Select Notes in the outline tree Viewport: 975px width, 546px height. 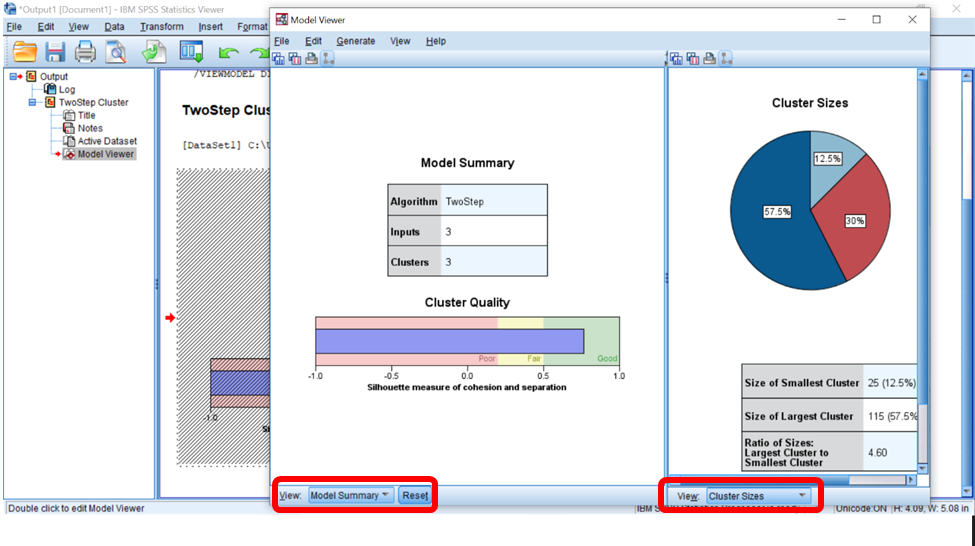pos(90,128)
